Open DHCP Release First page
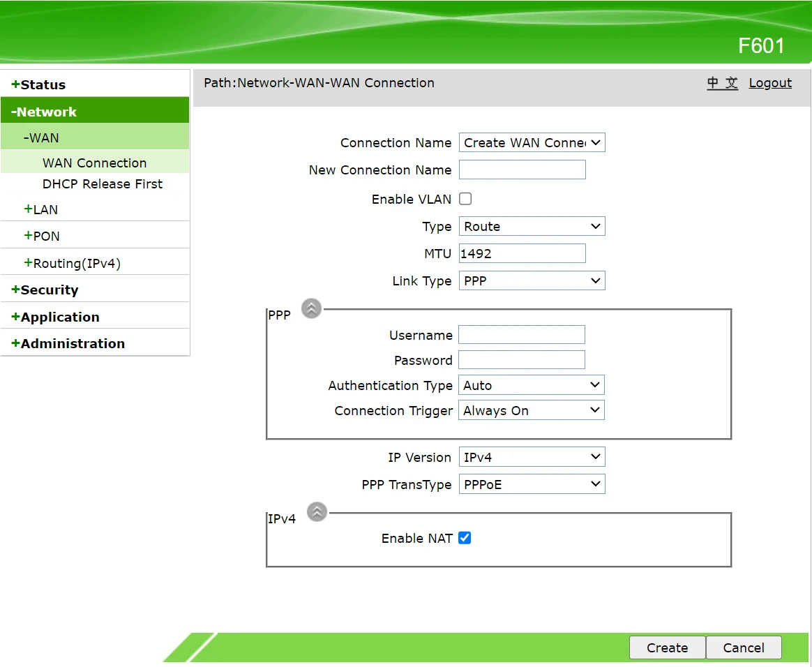The height and width of the screenshot is (667, 812). point(102,184)
